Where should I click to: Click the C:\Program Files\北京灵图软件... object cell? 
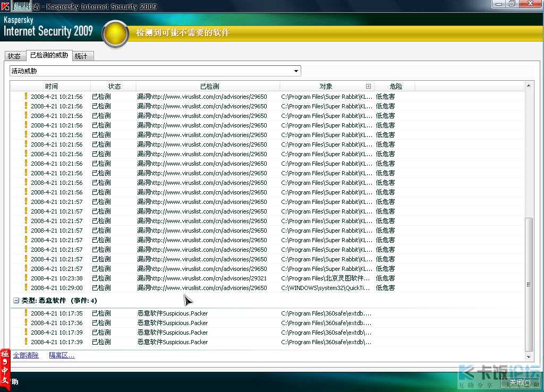(x=326, y=278)
